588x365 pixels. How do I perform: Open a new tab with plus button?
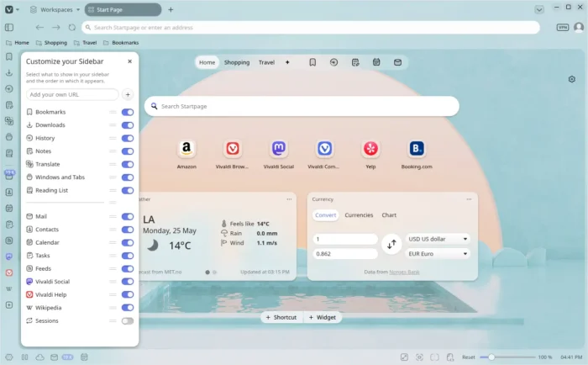point(171,10)
